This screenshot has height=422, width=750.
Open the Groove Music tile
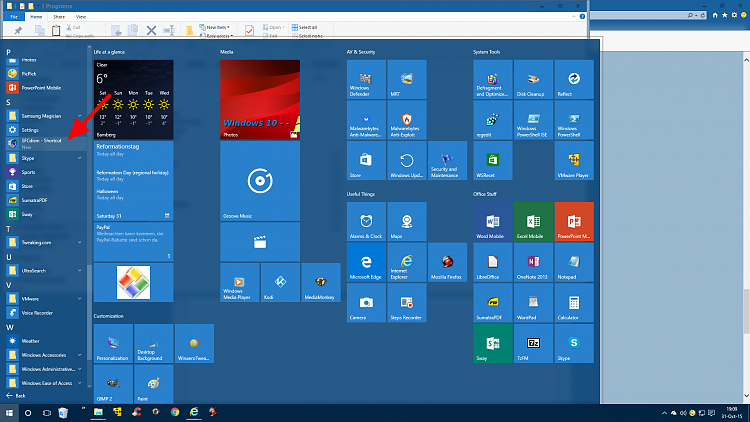point(260,181)
